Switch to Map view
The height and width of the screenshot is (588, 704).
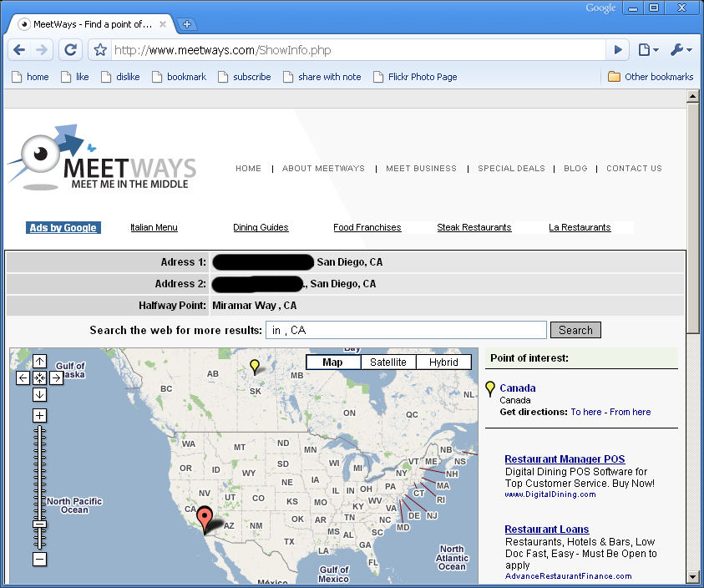(332, 362)
